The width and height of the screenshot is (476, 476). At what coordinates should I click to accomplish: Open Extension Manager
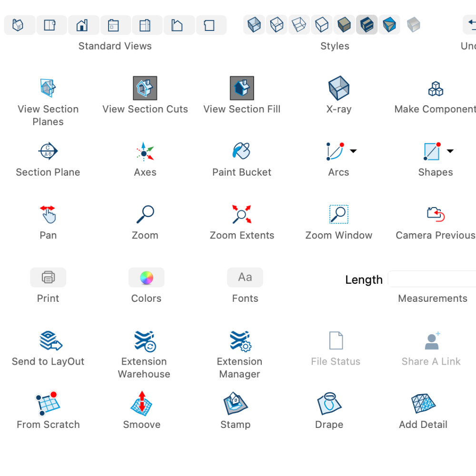pyautogui.click(x=240, y=341)
